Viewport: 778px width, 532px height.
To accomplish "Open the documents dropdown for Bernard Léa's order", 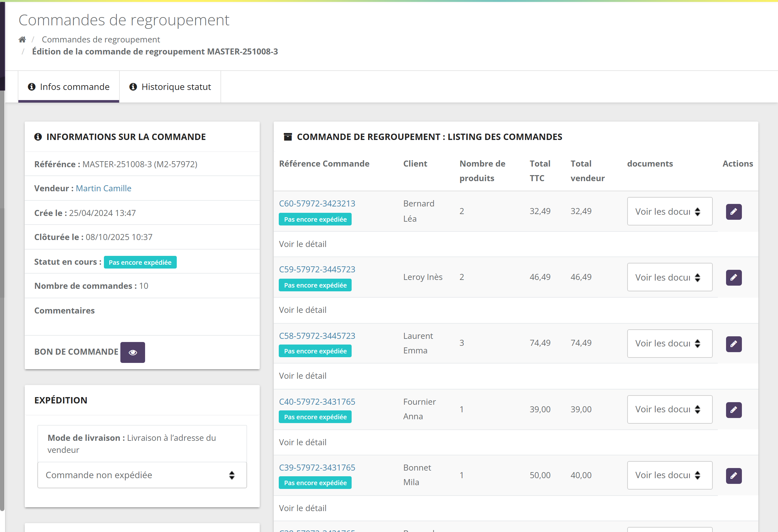I will click(670, 212).
